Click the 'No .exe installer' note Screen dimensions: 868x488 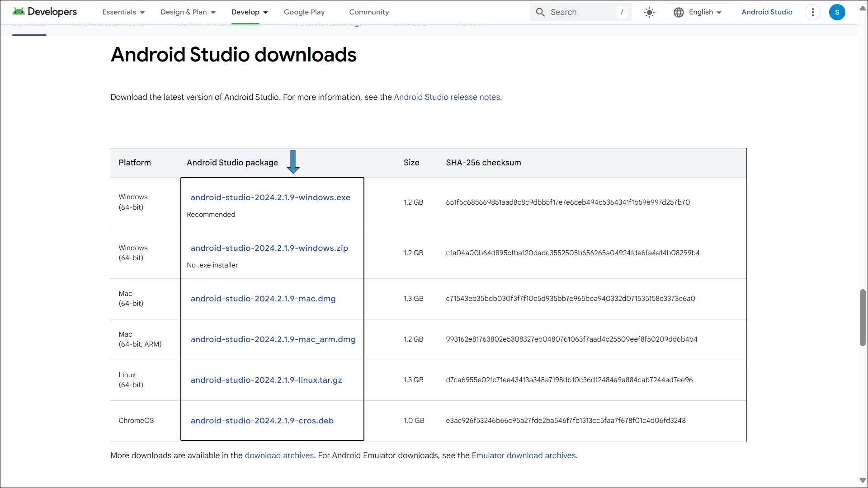[212, 265]
